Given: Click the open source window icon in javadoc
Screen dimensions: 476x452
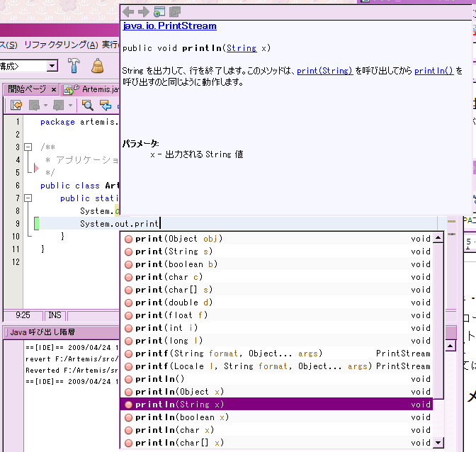Looking at the screenshot, I should (x=175, y=12).
